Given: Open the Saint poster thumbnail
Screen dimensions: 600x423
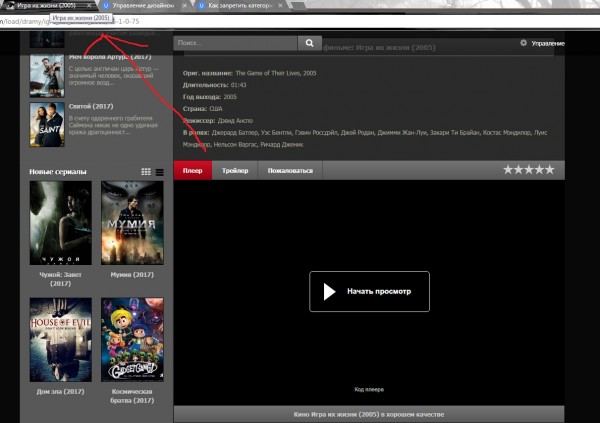Looking at the screenshot, I should coord(47,124).
